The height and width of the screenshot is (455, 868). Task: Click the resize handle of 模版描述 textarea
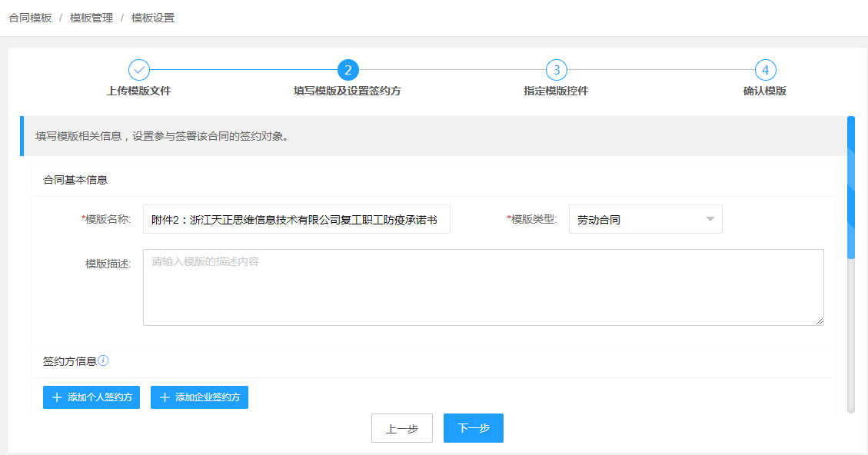click(x=819, y=322)
